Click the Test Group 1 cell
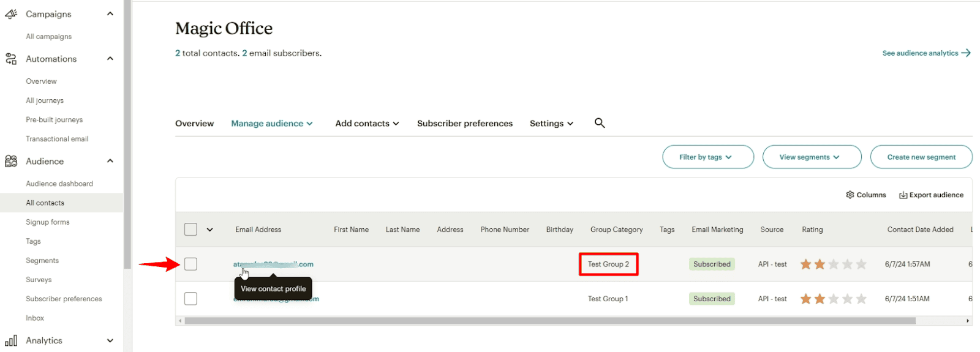Screen dimensions: 980x352 click(x=608, y=299)
